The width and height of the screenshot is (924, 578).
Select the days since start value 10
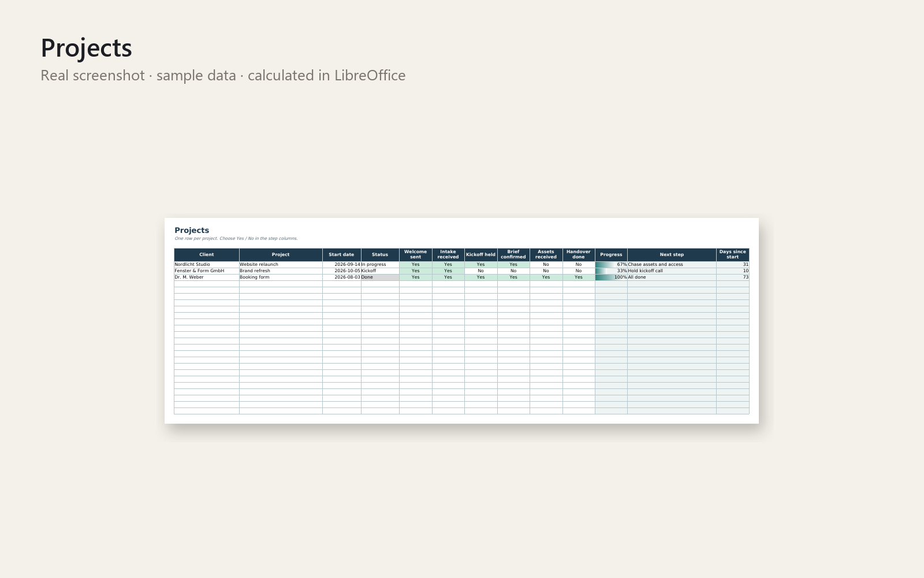733,271
